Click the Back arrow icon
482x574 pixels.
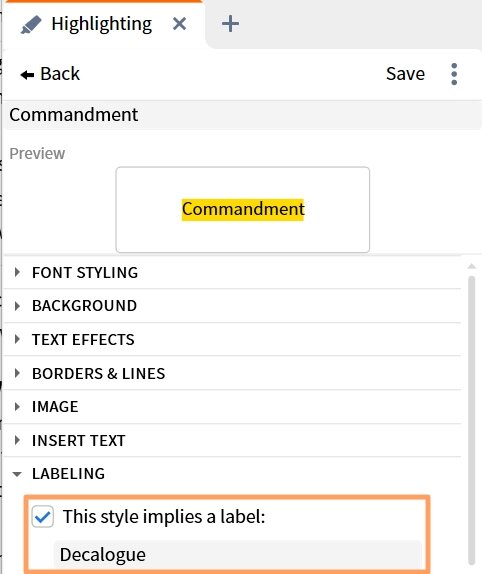27,75
